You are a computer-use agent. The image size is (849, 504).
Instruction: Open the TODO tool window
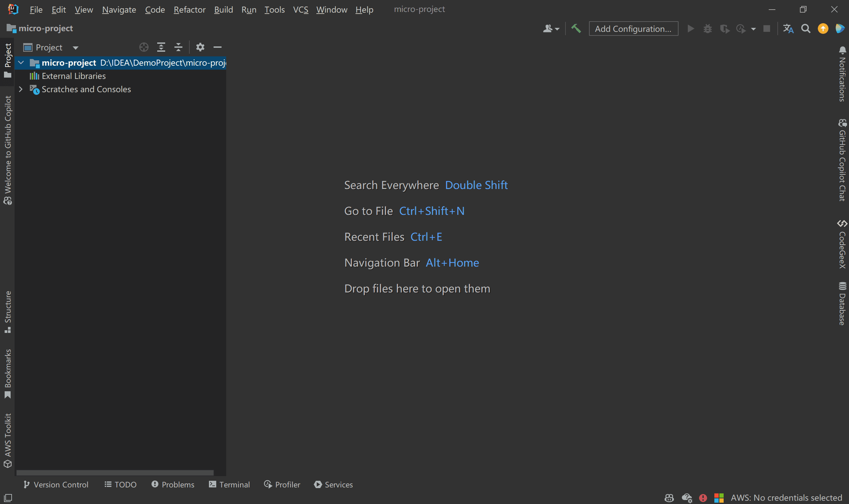click(x=121, y=485)
